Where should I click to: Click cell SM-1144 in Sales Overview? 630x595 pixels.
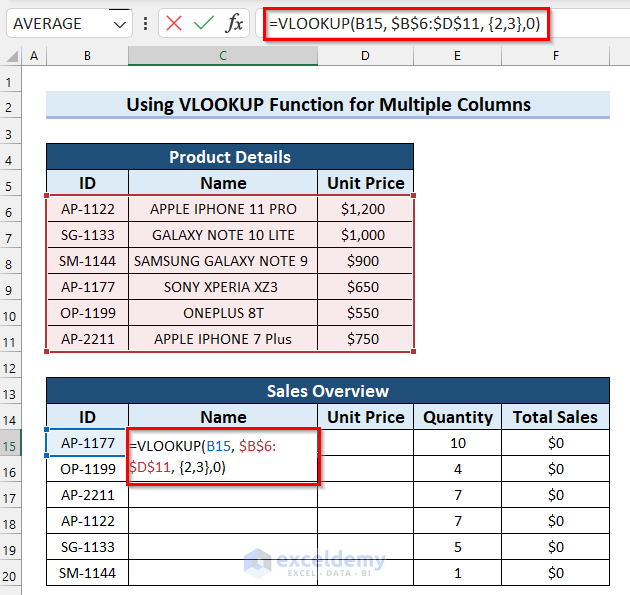pos(88,573)
